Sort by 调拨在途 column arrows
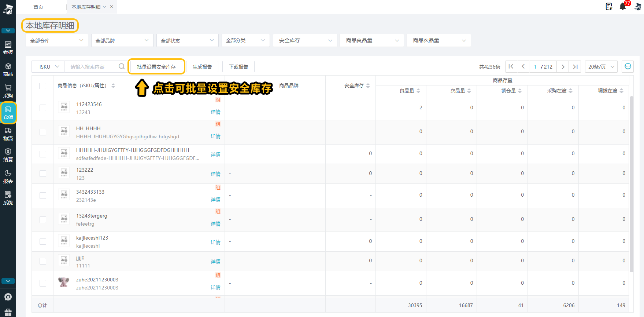Viewport: 644px width, 317px height. point(622,91)
